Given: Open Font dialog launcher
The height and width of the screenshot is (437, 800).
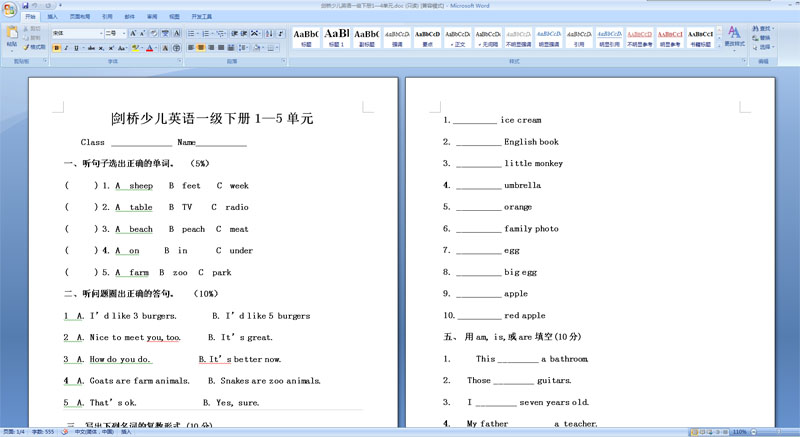Looking at the screenshot, I should [180, 61].
